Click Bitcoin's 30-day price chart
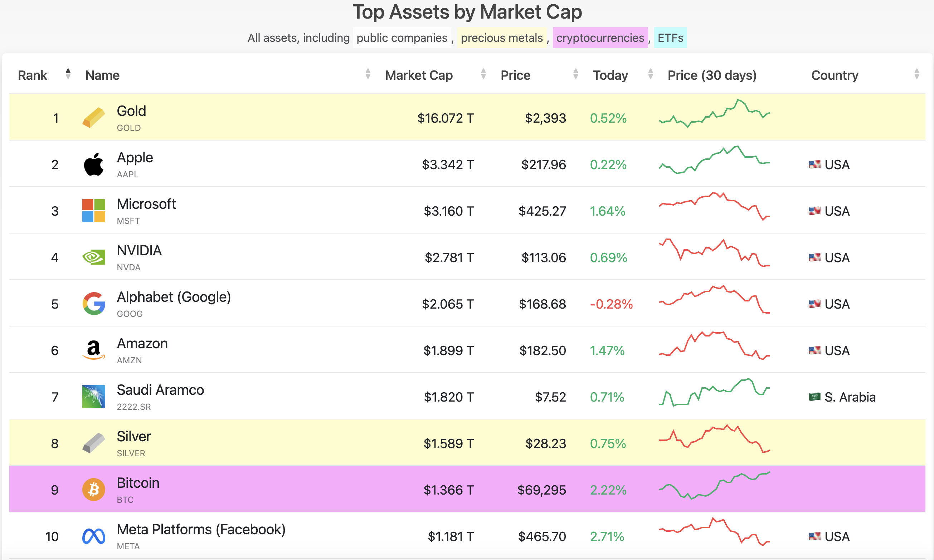The image size is (934, 560). point(714,485)
